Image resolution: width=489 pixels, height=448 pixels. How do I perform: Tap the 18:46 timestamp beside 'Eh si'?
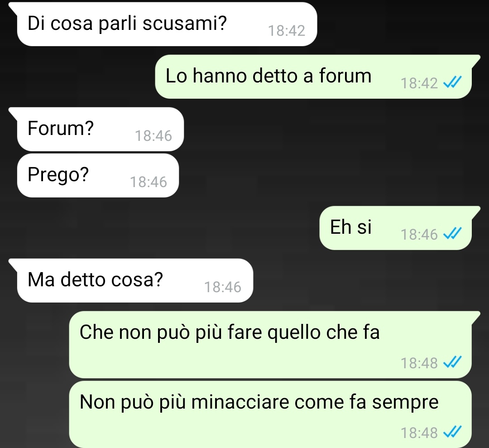(419, 235)
